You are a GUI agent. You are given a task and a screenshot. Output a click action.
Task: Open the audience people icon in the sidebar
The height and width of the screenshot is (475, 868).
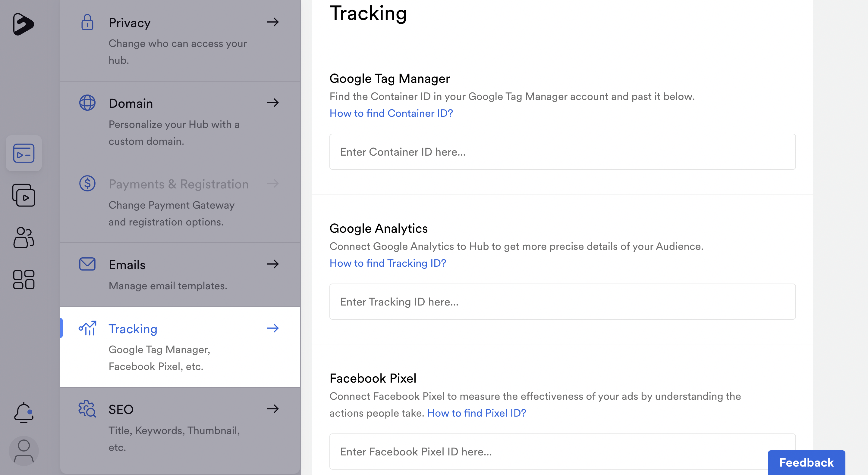pos(24,237)
